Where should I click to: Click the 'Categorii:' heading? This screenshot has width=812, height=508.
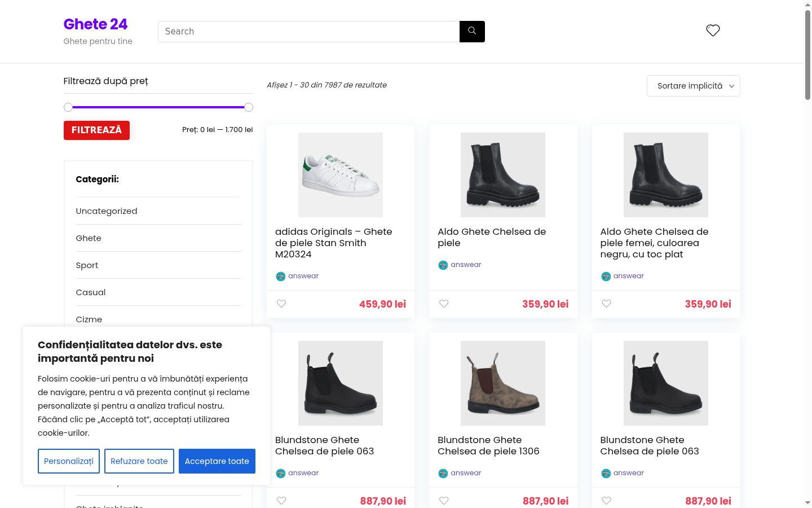pyautogui.click(x=98, y=179)
